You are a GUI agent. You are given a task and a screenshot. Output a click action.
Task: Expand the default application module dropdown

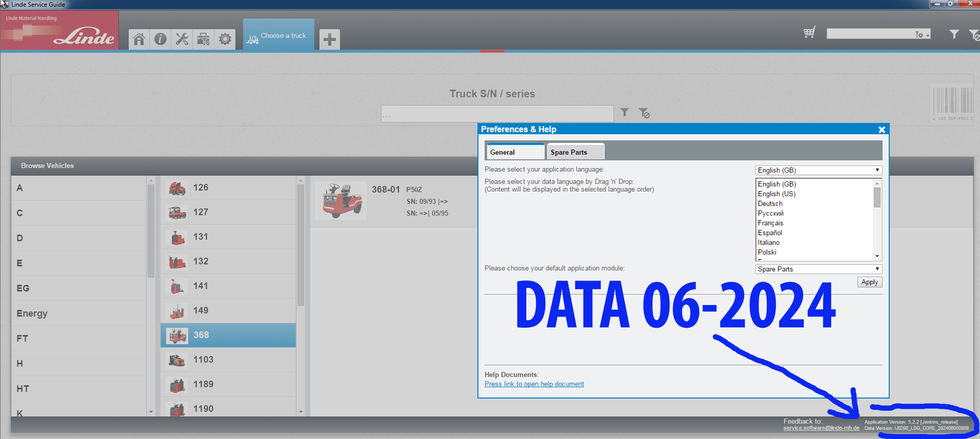tap(818, 269)
